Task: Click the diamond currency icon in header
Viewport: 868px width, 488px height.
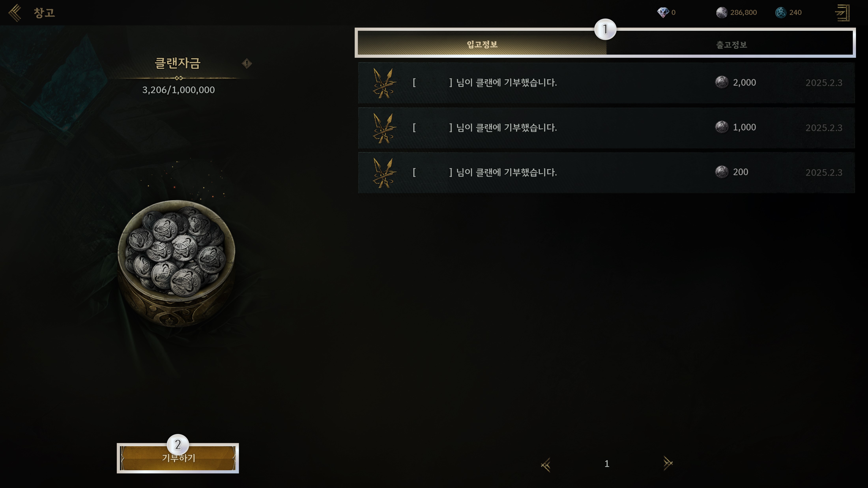Action: point(663,12)
